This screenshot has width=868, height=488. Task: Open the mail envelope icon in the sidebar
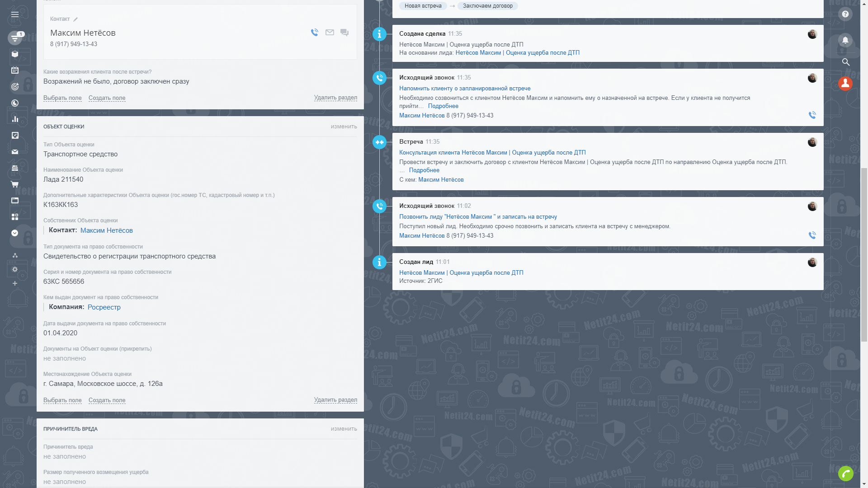click(15, 152)
